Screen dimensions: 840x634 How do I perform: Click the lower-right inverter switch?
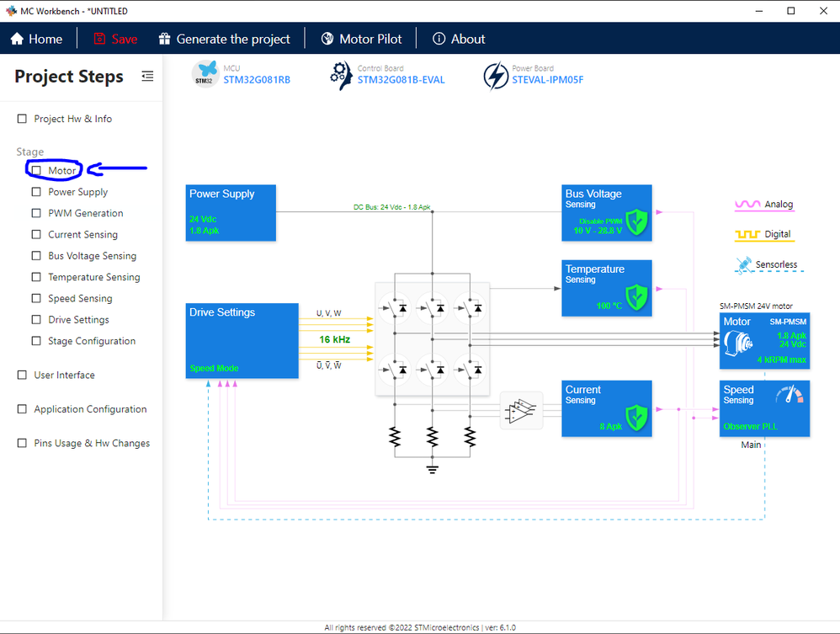tap(470, 370)
